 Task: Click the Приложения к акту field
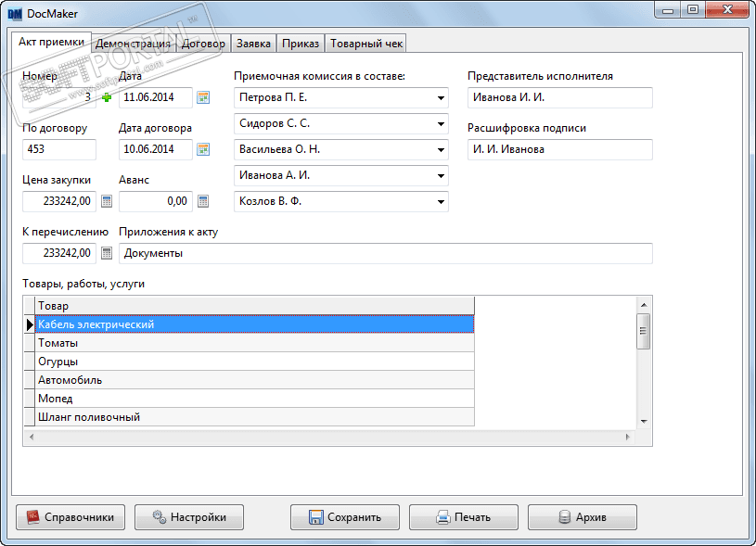(386, 253)
